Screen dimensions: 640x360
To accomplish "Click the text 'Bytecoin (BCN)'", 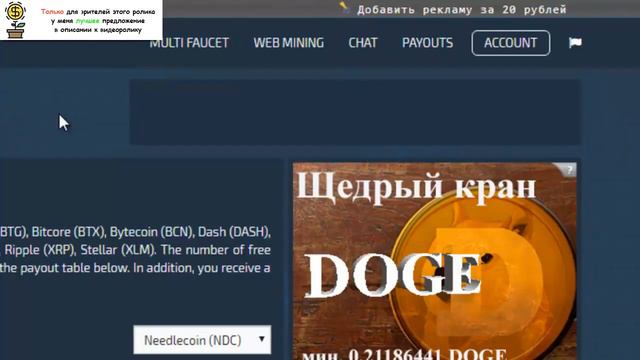I will (x=152, y=232).
